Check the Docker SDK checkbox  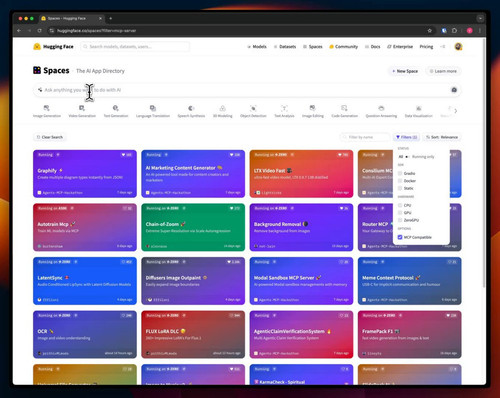point(400,181)
